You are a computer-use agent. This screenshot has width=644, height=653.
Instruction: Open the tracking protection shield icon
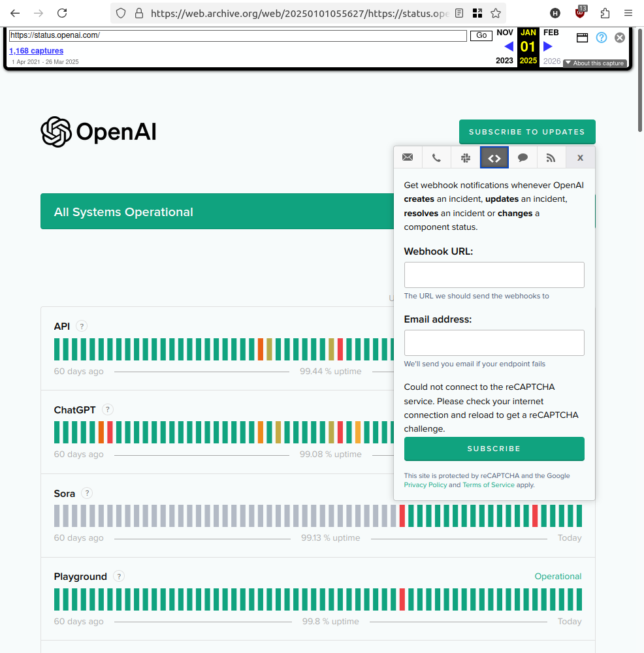[121, 13]
